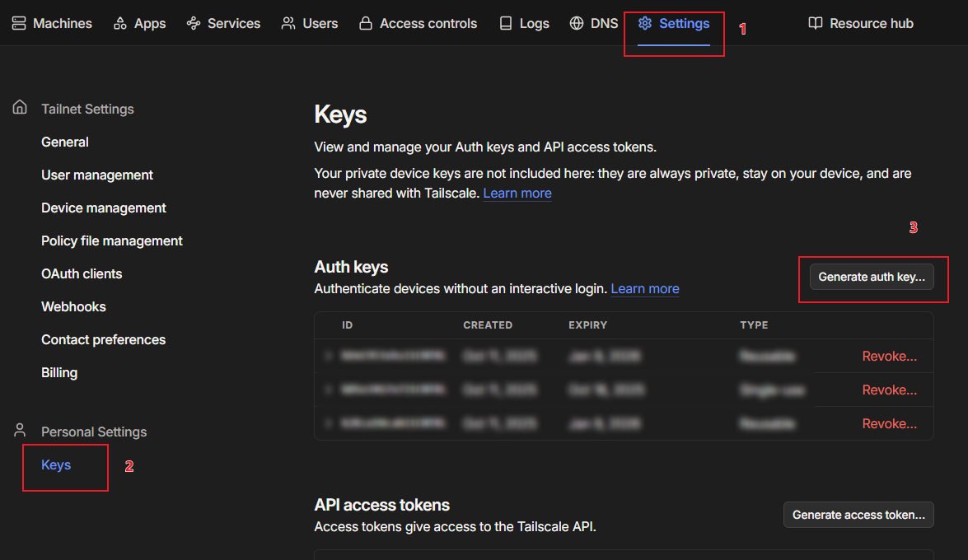Follow Learn more link beside interactive login text
The width and height of the screenshot is (968, 560).
(x=645, y=288)
